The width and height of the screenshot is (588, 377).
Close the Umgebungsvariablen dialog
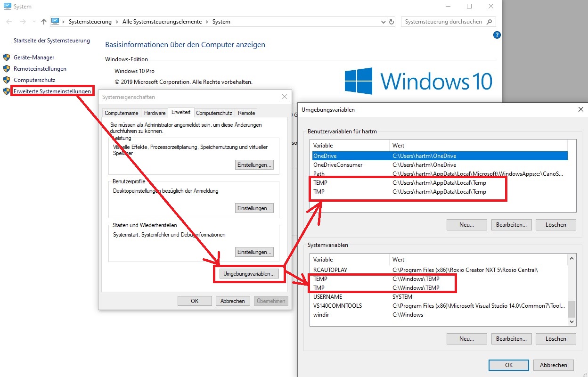point(580,110)
